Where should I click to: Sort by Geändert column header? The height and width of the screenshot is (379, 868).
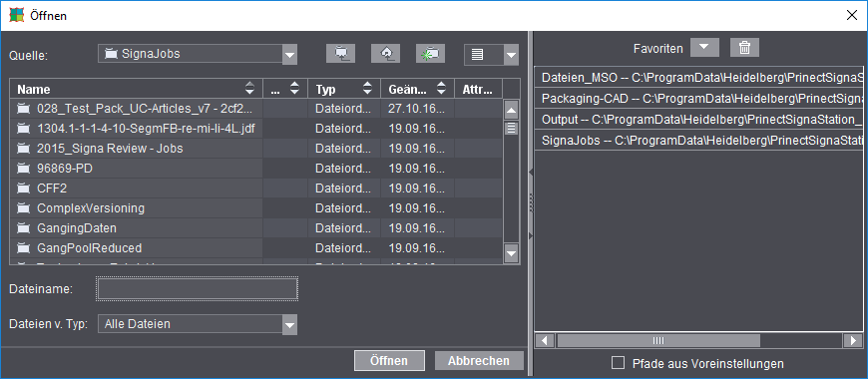[417, 89]
